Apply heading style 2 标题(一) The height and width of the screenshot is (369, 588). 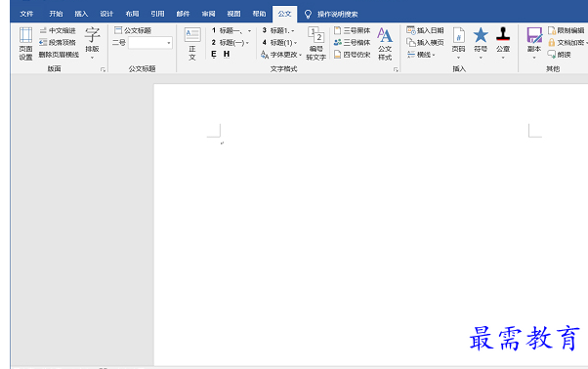click(x=228, y=43)
